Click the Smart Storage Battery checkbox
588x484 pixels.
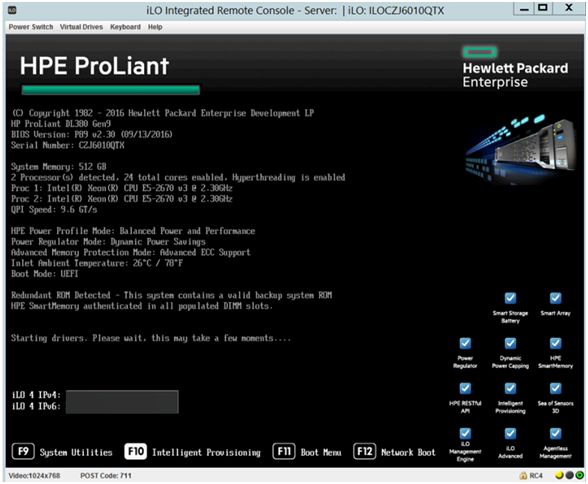click(510, 298)
